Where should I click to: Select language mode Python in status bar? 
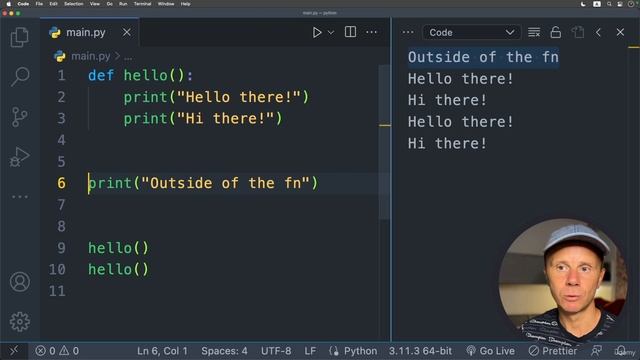tap(360, 351)
